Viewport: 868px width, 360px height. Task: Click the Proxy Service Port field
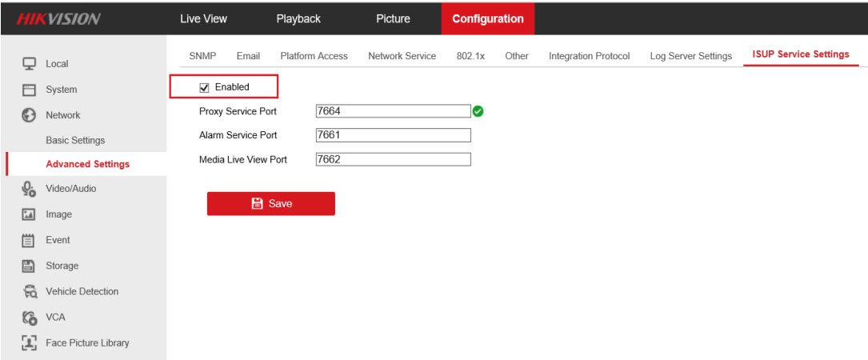[x=392, y=111]
